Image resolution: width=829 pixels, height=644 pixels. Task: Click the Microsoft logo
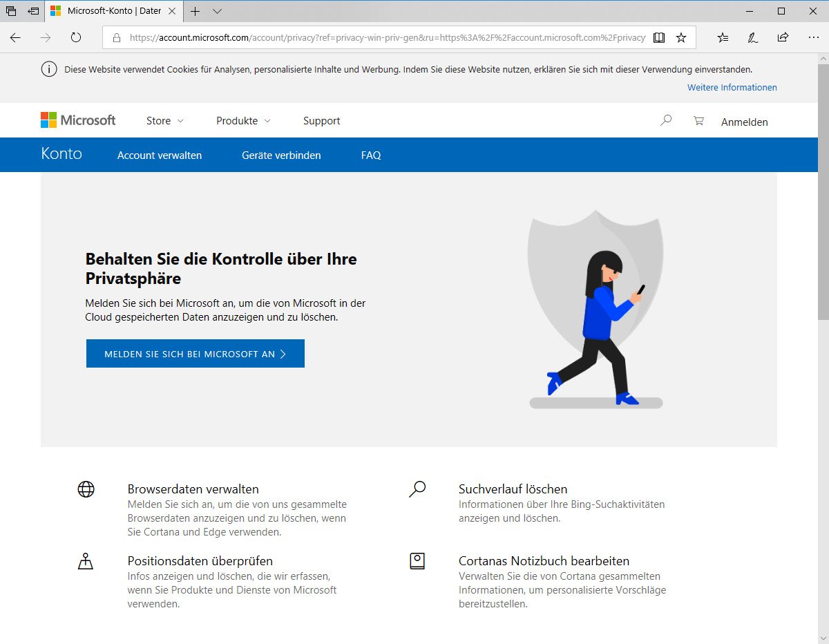78,120
